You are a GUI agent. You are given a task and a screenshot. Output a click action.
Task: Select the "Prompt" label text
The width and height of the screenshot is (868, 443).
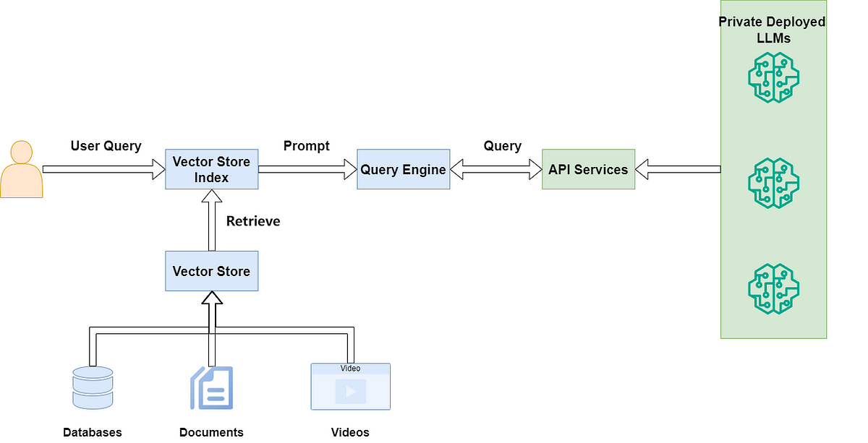click(307, 146)
